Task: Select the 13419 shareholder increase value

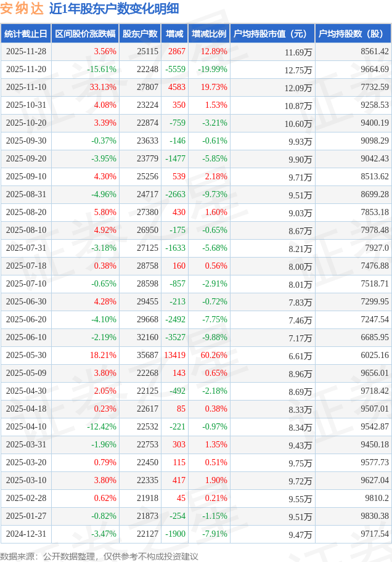Action: [175, 356]
